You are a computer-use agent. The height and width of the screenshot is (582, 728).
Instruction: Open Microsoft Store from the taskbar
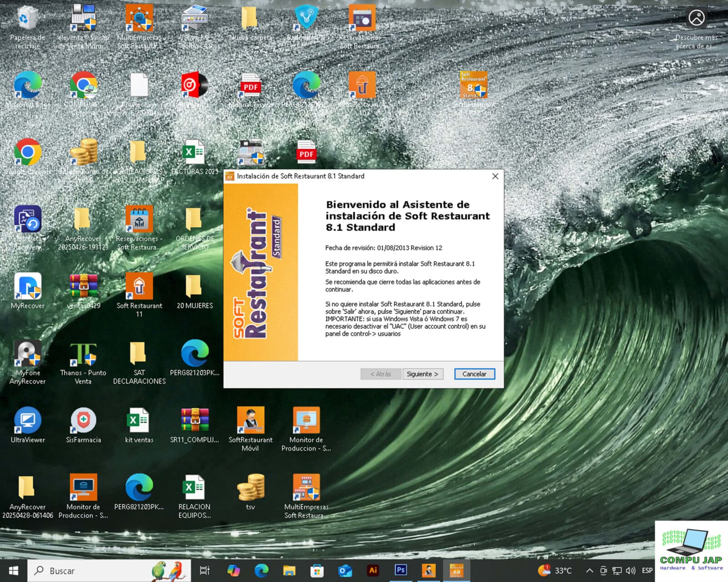317,571
